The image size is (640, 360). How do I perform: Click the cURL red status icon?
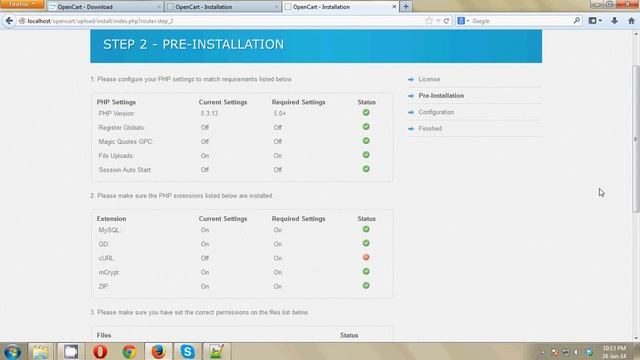[x=366, y=258]
